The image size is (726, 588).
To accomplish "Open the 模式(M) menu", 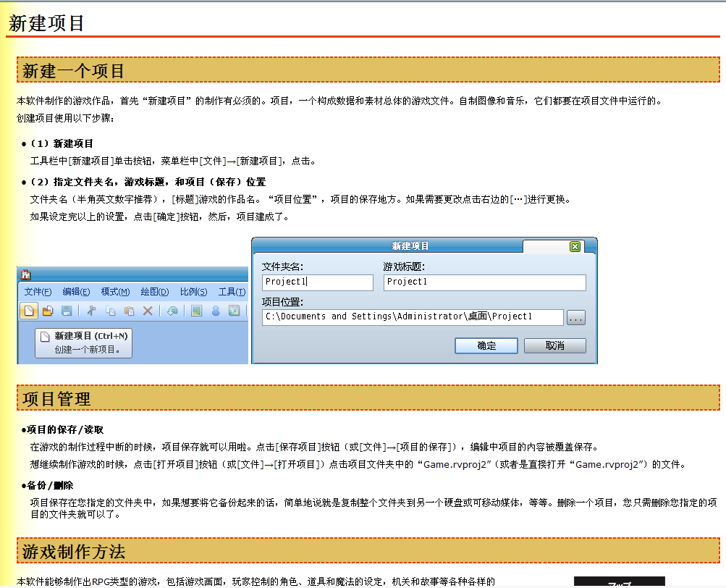I will click(x=115, y=292).
